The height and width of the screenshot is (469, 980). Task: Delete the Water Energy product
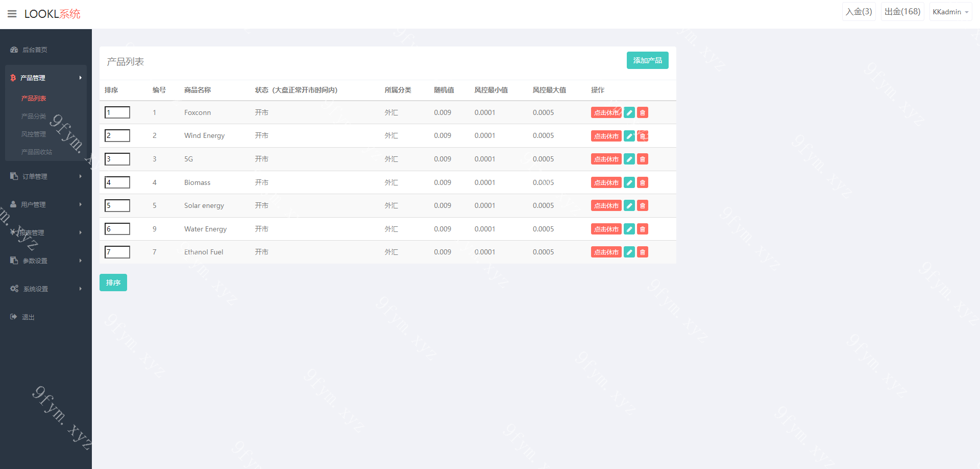click(643, 229)
